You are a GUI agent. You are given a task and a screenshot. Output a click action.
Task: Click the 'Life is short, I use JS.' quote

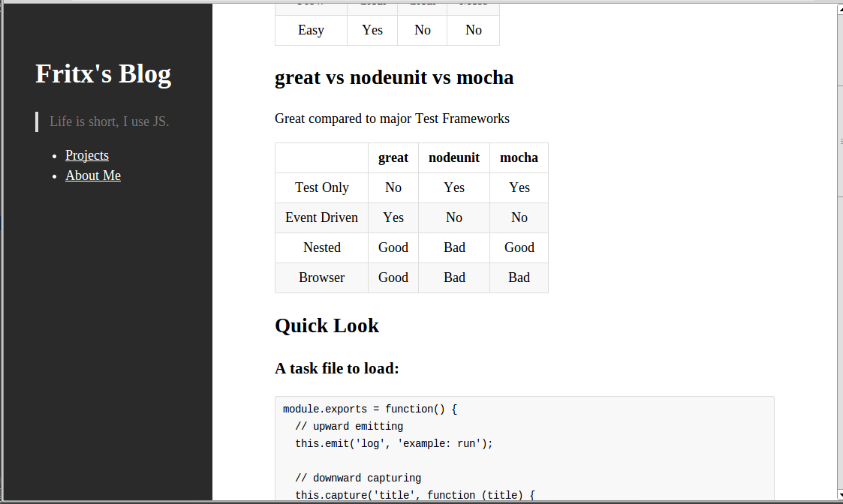(109, 121)
